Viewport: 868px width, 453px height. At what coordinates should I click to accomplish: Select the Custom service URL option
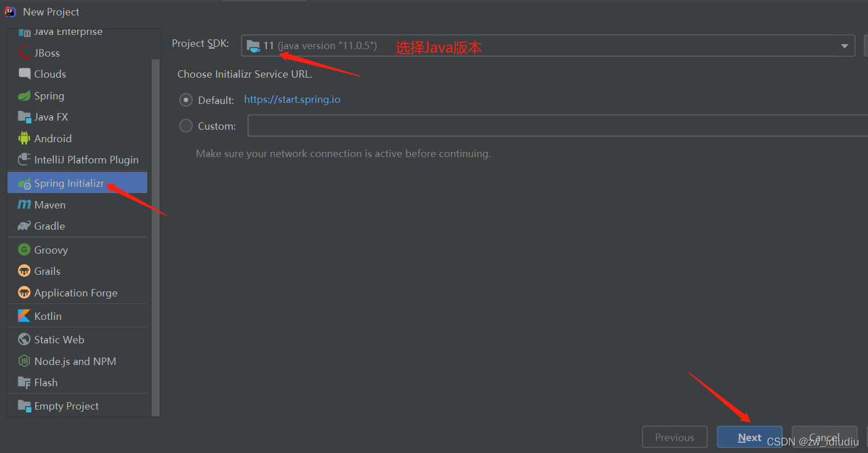tap(186, 126)
